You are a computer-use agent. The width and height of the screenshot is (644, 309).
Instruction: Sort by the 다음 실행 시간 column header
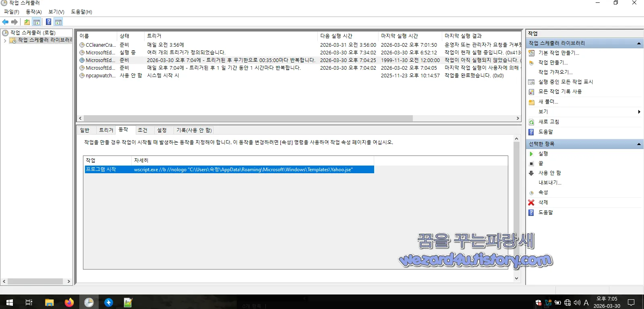point(348,36)
